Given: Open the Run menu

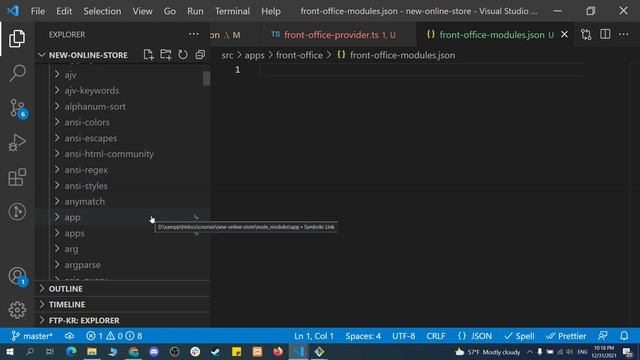Looking at the screenshot, I should (x=195, y=11).
